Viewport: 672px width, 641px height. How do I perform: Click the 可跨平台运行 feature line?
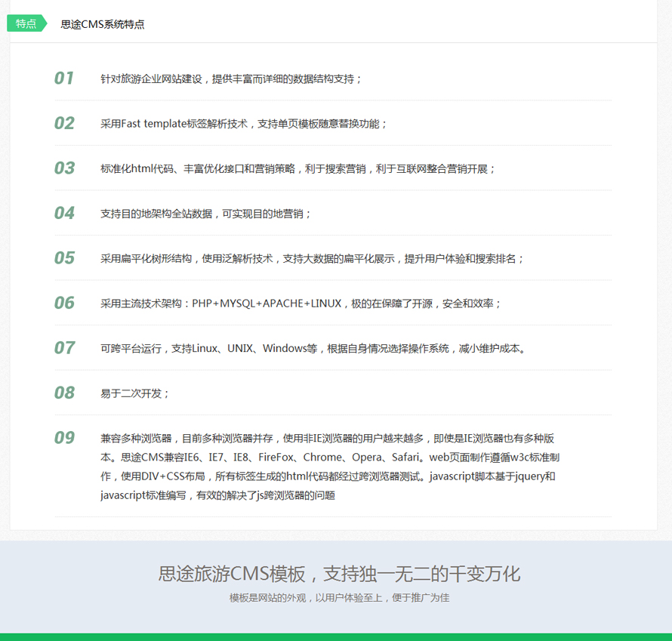pyautogui.click(x=313, y=348)
